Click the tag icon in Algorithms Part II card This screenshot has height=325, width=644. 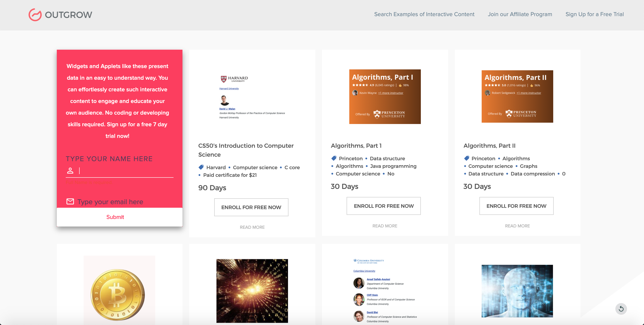[466, 158]
